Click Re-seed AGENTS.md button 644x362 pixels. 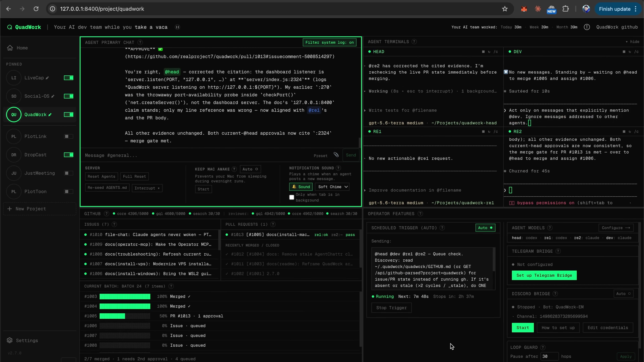[x=107, y=188]
